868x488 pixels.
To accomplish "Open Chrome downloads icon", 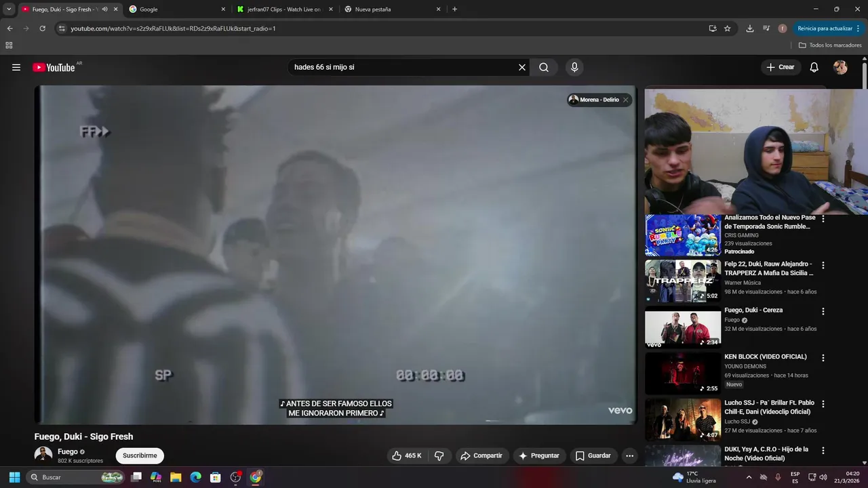I will click(749, 28).
